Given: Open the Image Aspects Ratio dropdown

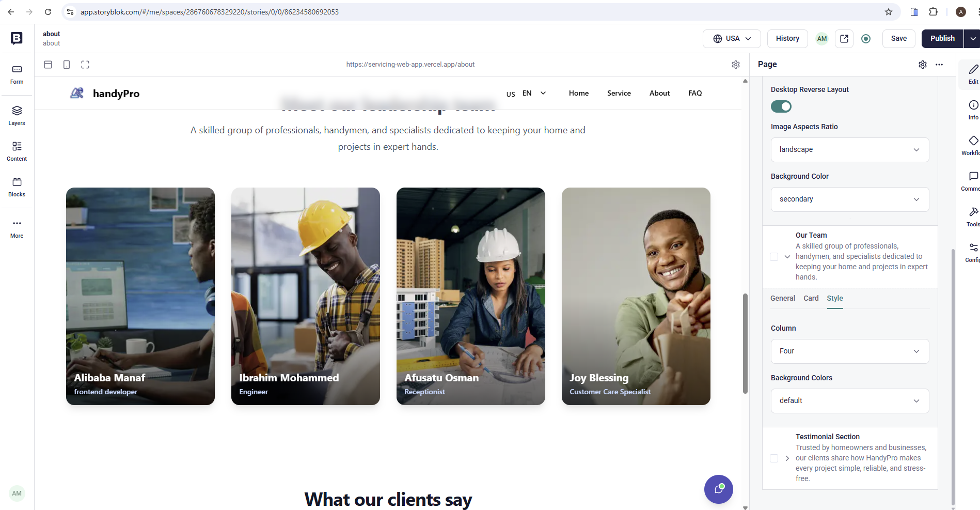Looking at the screenshot, I should point(850,150).
